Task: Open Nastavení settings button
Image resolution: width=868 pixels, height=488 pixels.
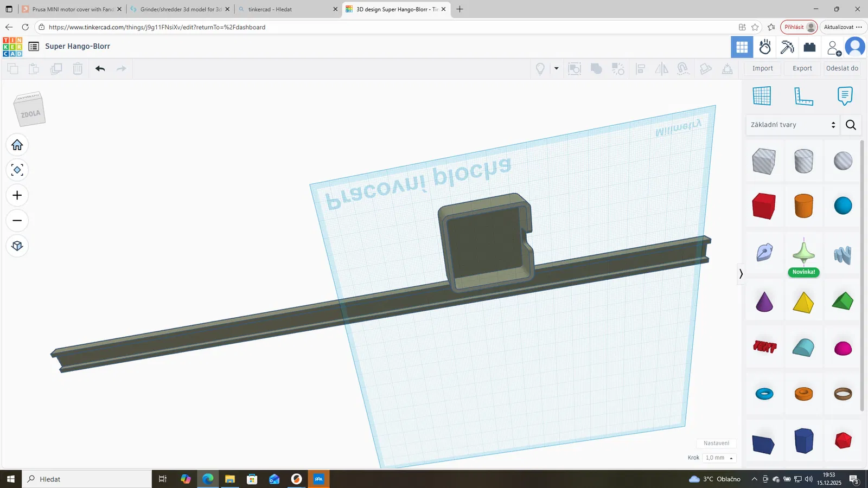Action: click(x=716, y=444)
